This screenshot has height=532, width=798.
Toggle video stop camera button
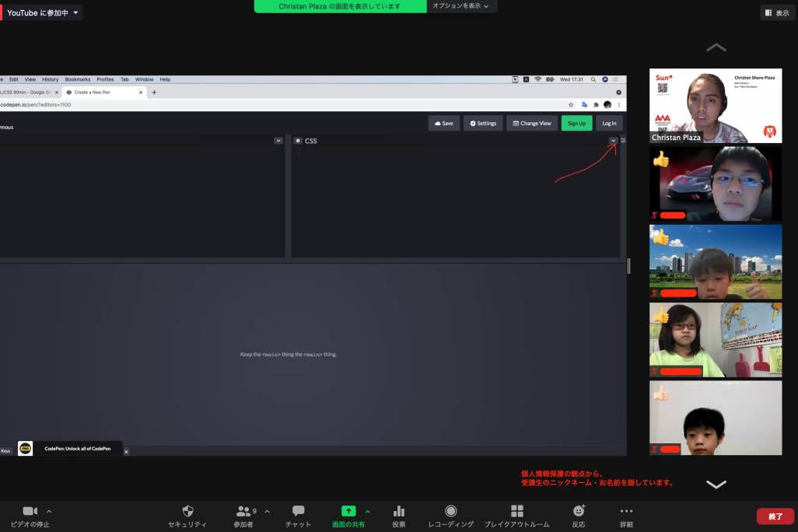[x=30, y=512]
